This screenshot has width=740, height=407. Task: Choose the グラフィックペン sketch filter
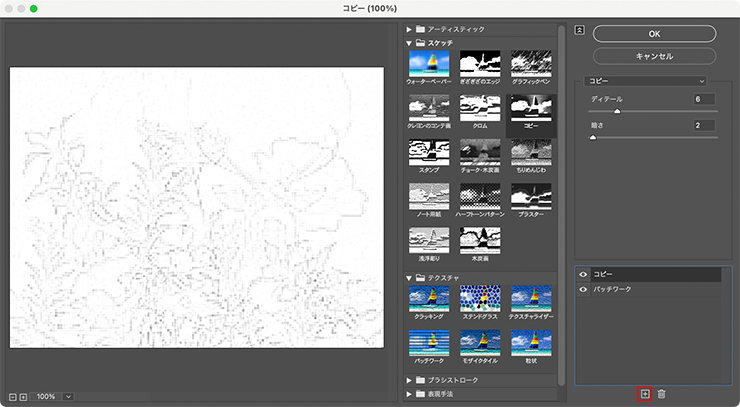(531, 66)
